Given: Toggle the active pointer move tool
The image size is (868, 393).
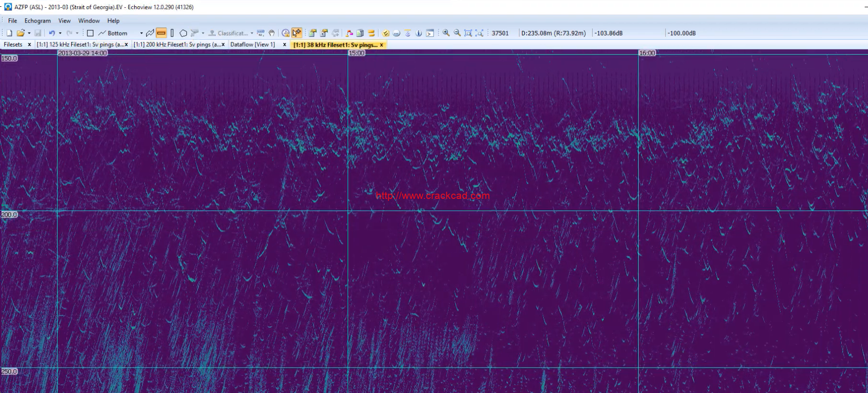Looking at the screenshot, I should tap(297, 33).
